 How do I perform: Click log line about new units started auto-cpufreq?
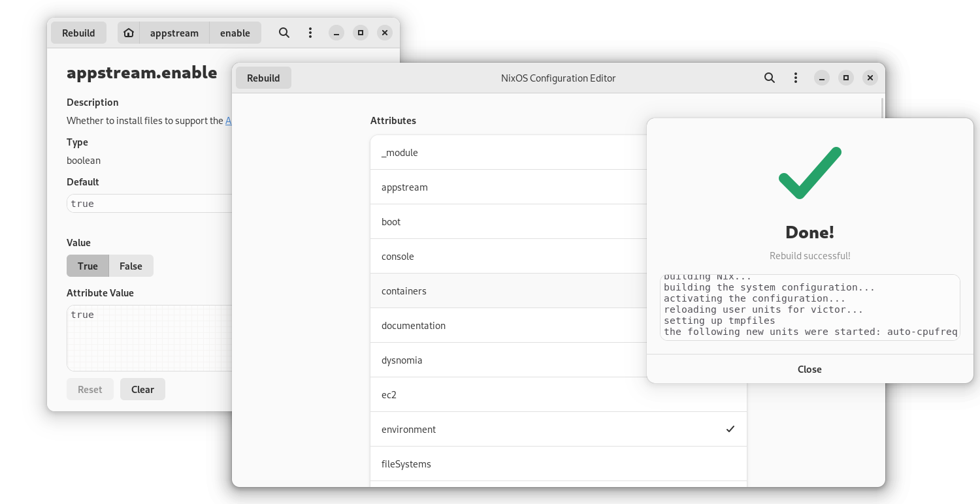[811, 332]
